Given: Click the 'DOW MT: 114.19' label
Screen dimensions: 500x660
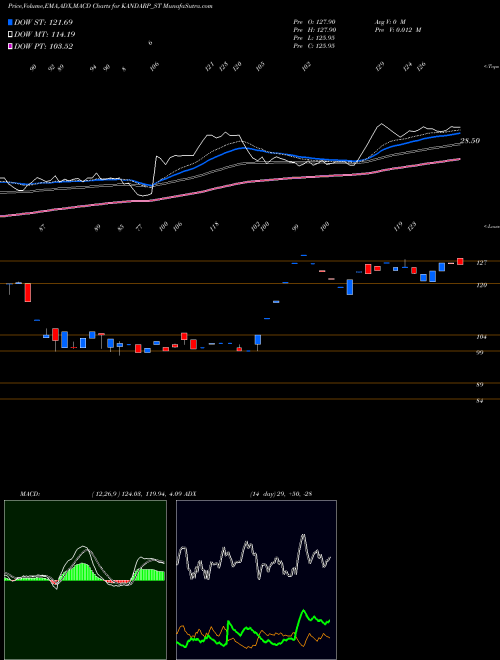Looking at the screenshot, I should point(45,34).
